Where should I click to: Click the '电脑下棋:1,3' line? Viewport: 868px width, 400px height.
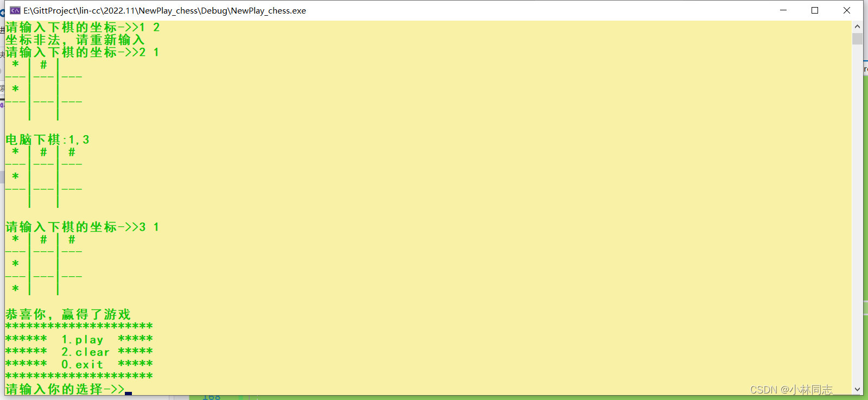[48, 139]
